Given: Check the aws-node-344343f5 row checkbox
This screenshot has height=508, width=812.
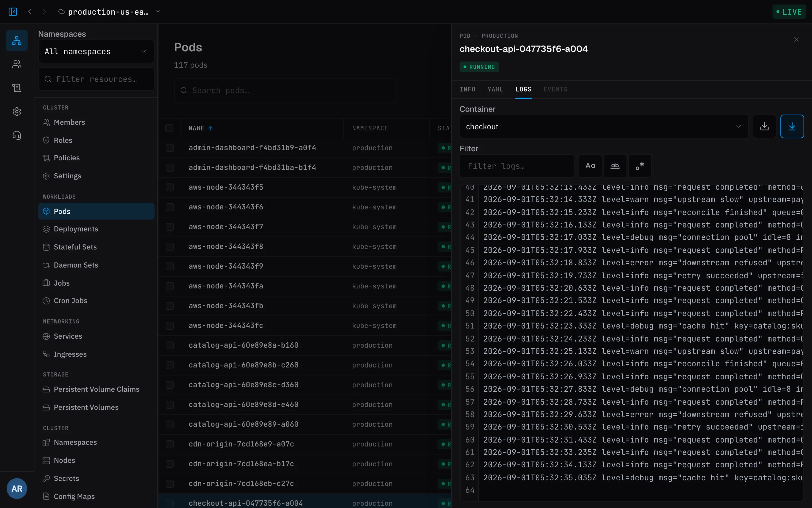Looking at the screenshot, I should click(170, 187).
